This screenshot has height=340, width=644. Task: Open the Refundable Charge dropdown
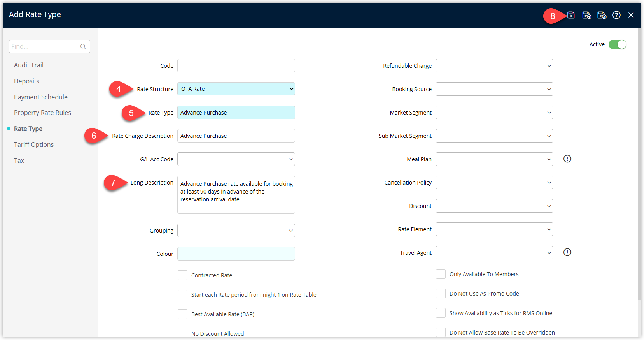point(494,65)
